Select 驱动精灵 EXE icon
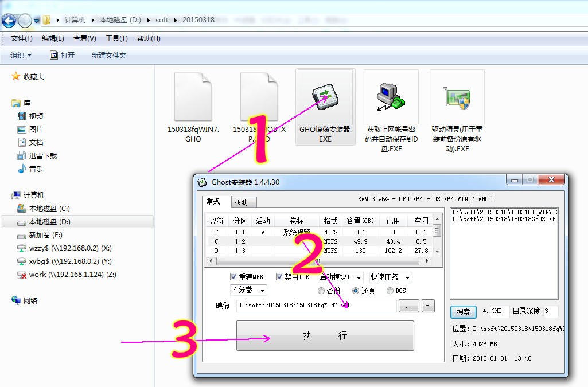This screenshot has width=588, height=387. [457, 97]
